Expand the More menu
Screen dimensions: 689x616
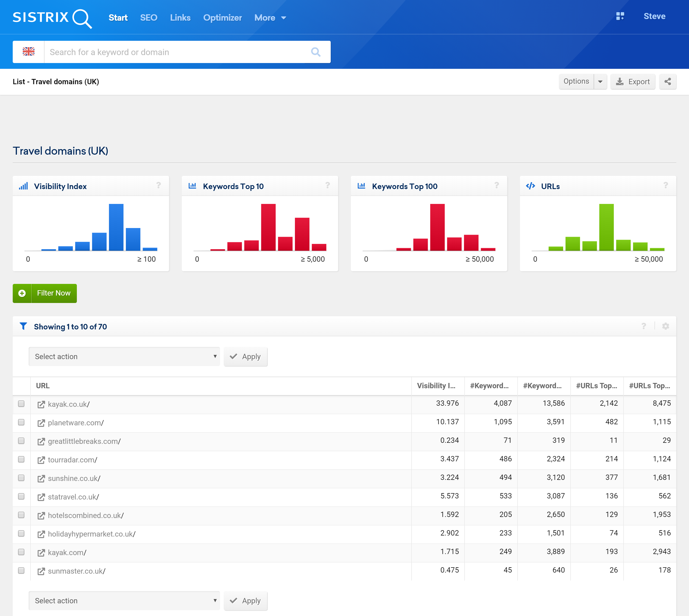(270, 17)
